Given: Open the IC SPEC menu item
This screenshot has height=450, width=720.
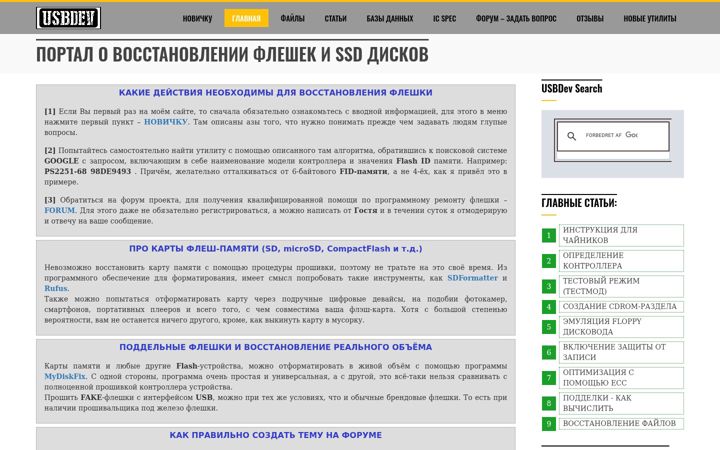Looking at the screenshot, I should coord(444,18).
